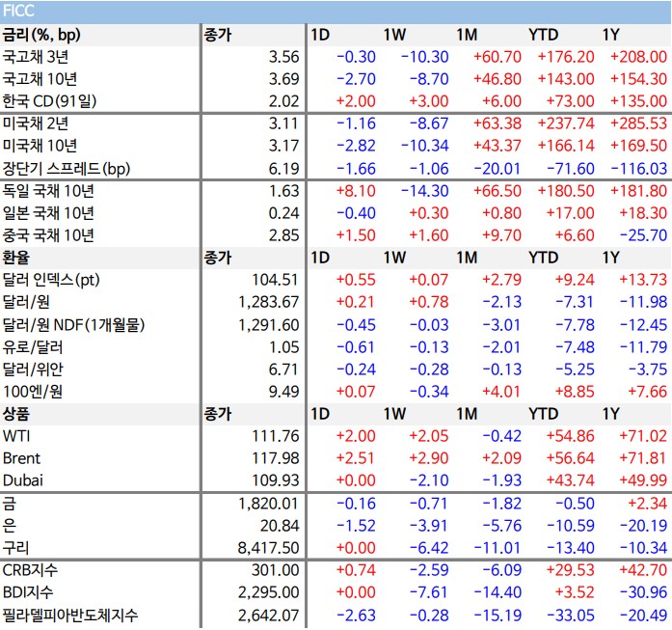Select the silver closing price 20.84
This screenshot has width=672, height=630.
[280, 526]
